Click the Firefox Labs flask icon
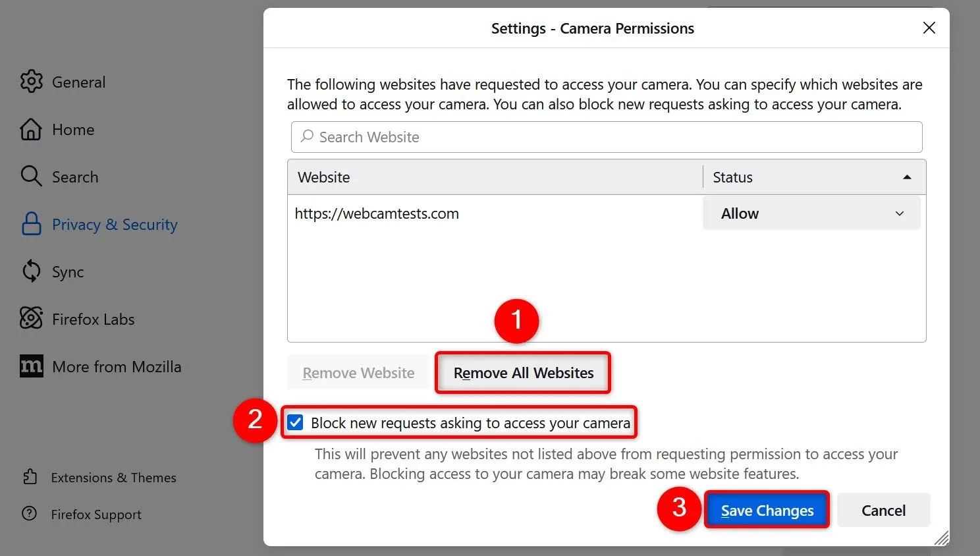This screenshot has height=556, width=980. (x=31, y=319)
